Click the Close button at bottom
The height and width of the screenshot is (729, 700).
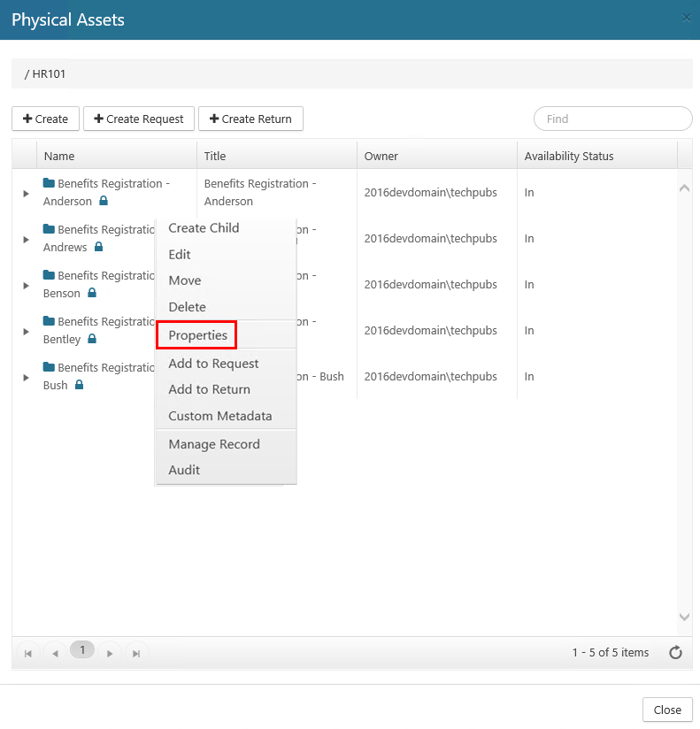click(667, 710)
